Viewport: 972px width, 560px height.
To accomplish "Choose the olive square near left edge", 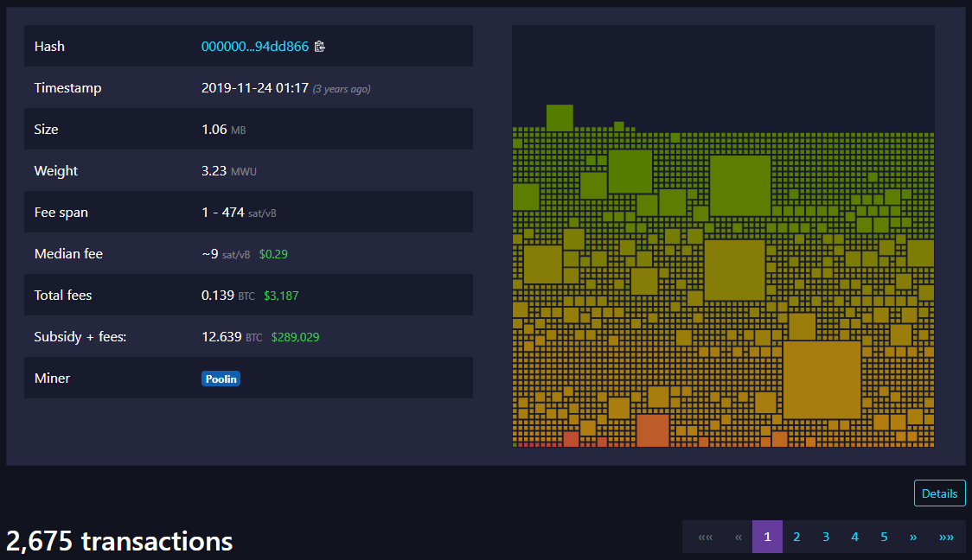I will 543,264.
